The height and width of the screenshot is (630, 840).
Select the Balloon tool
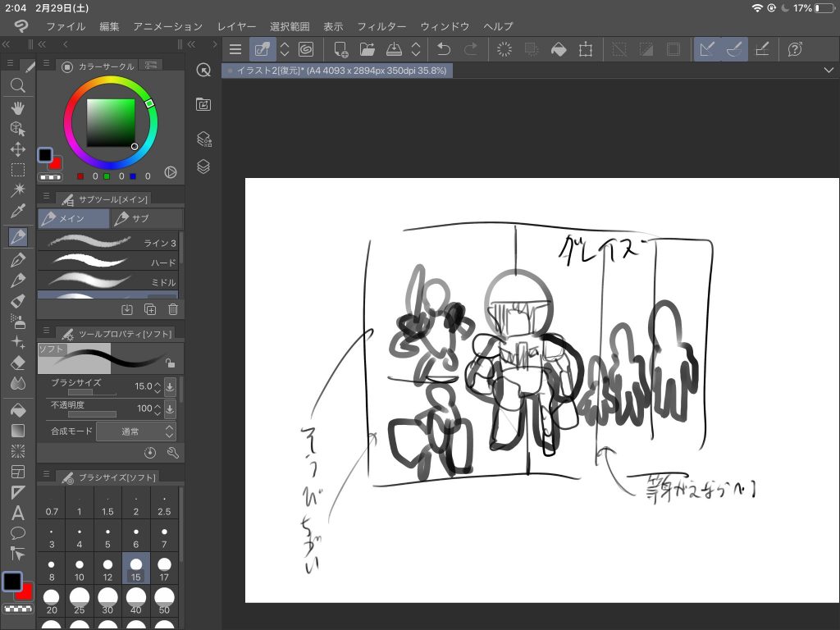pos(18,533)
